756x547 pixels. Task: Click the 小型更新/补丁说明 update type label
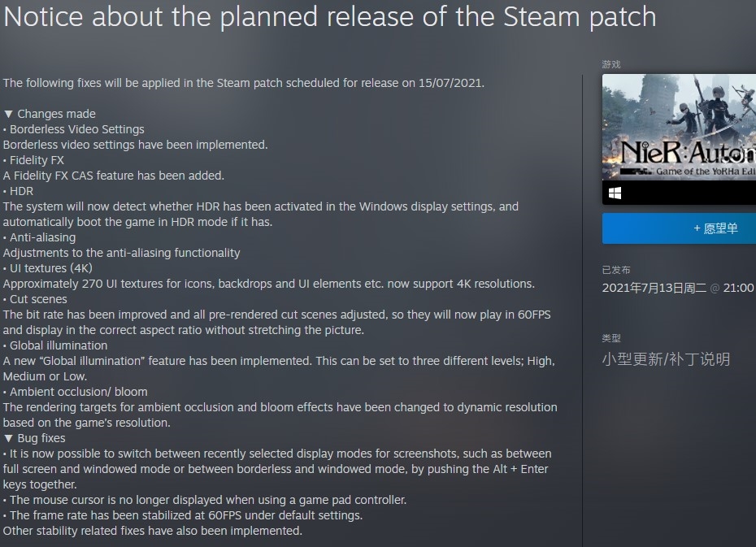666,359
